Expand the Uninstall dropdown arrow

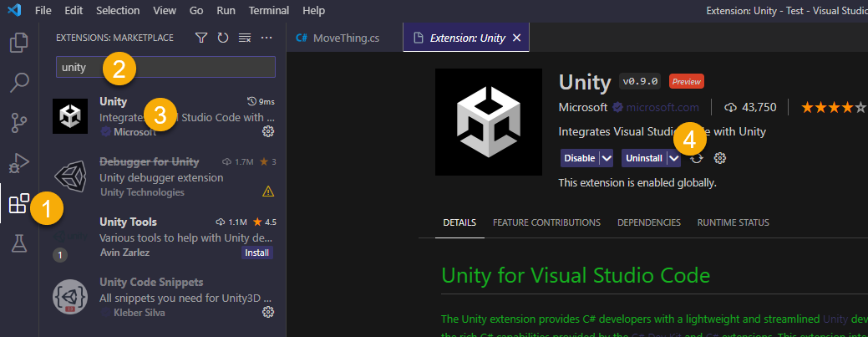click(x=673, y=158)
